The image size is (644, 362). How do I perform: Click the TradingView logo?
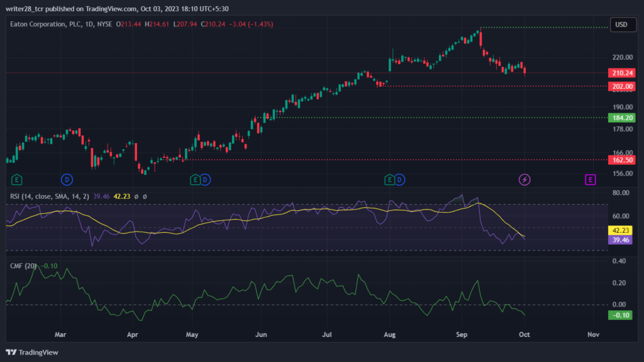(32, 352)
